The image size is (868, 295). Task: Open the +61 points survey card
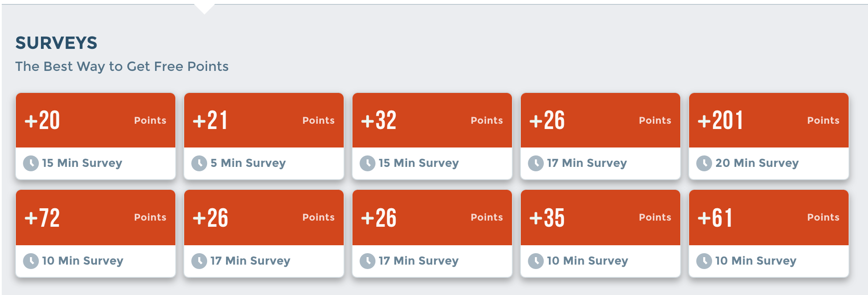(x=769, y=233)
